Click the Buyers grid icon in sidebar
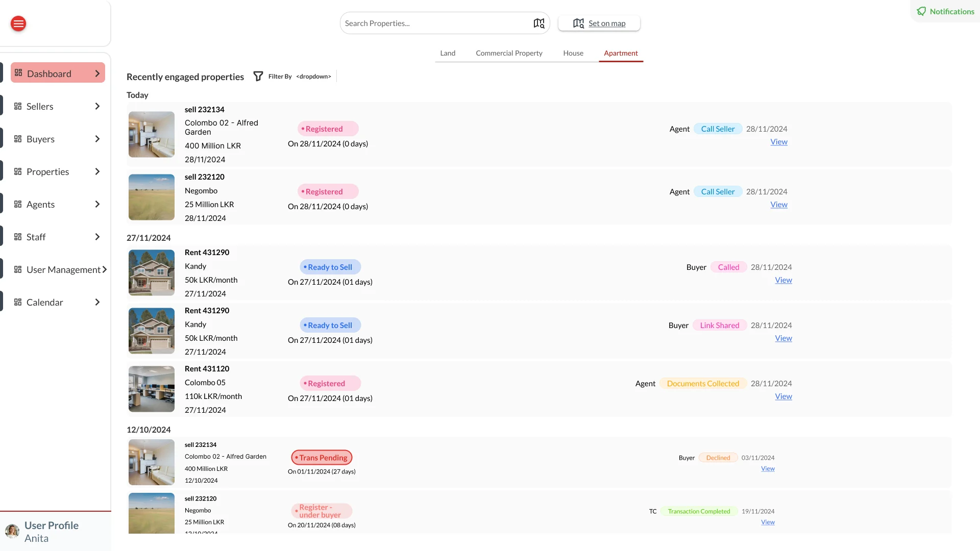The width and height of the screenshot is (980, 551). [18, 139]
